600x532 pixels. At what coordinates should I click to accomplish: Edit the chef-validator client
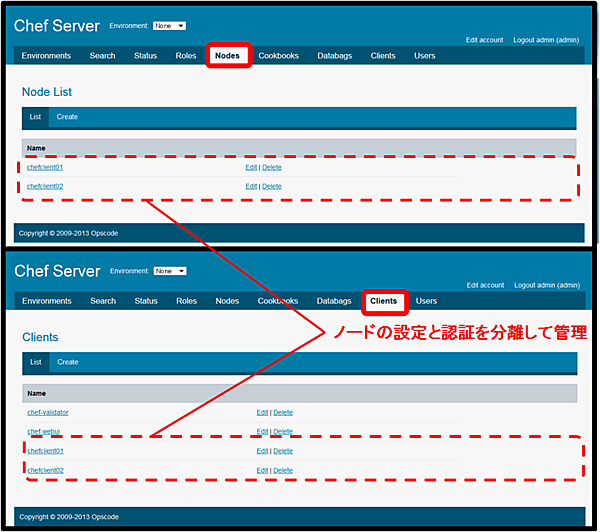tap(262, 413)
